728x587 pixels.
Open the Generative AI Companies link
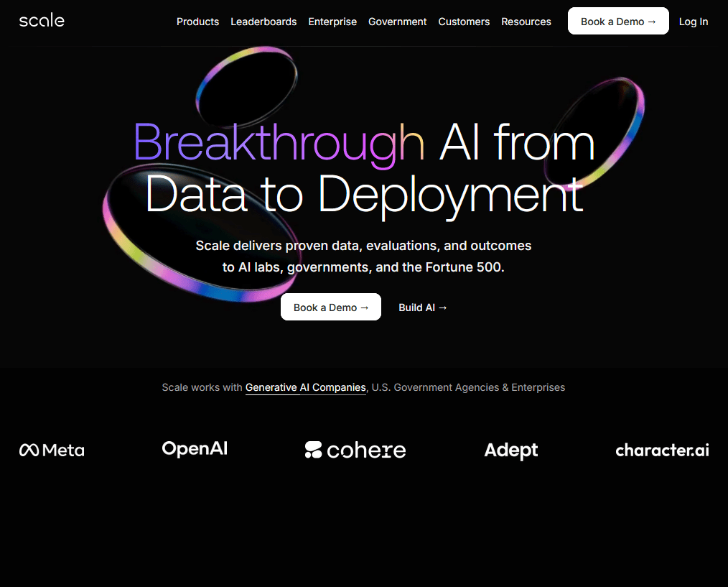click(x=305, y=387)
